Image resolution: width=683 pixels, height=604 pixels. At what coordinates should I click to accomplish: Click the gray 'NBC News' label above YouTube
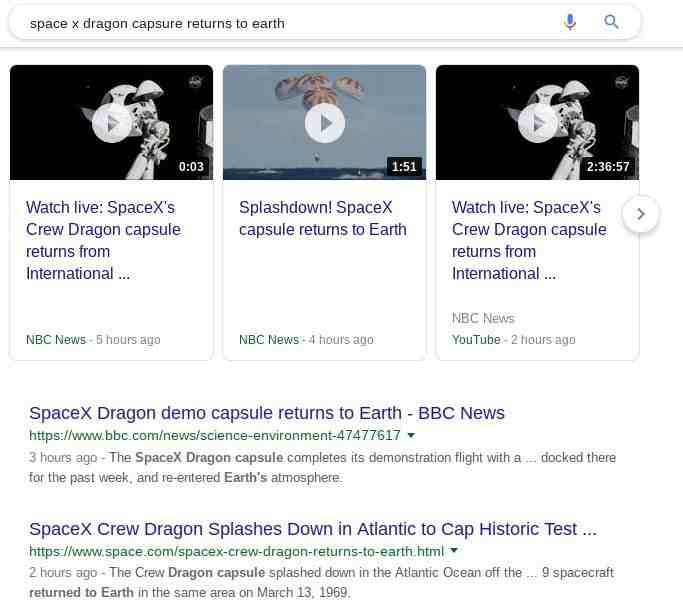click(x=483, y=318)
